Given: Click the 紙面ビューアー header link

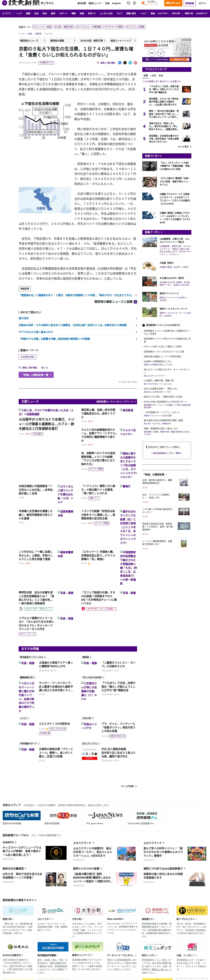Looking at the screenshot, I should point(96,3).
